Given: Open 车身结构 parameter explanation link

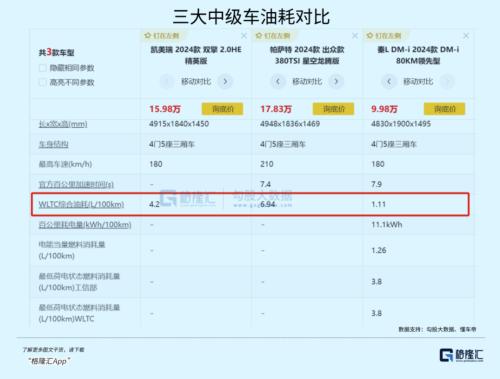Looking at the screenshot, I should pyautogui.click(x=53, y=144).
